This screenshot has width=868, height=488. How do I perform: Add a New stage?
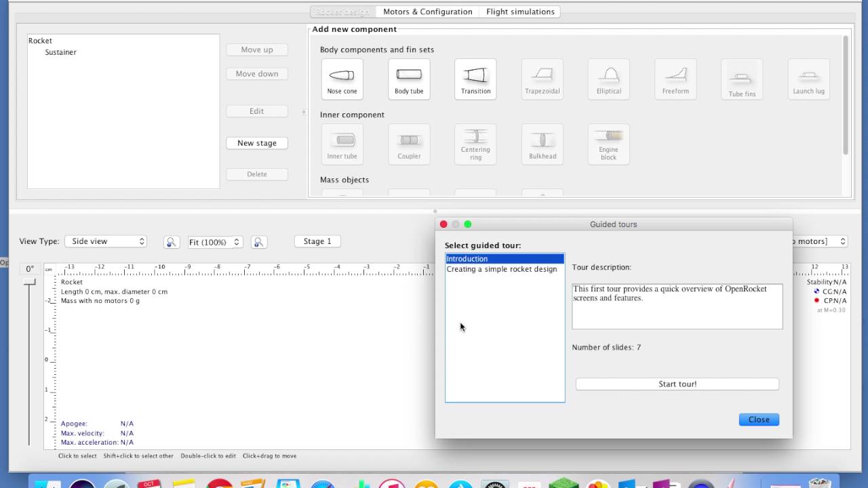tap(257, 143)
